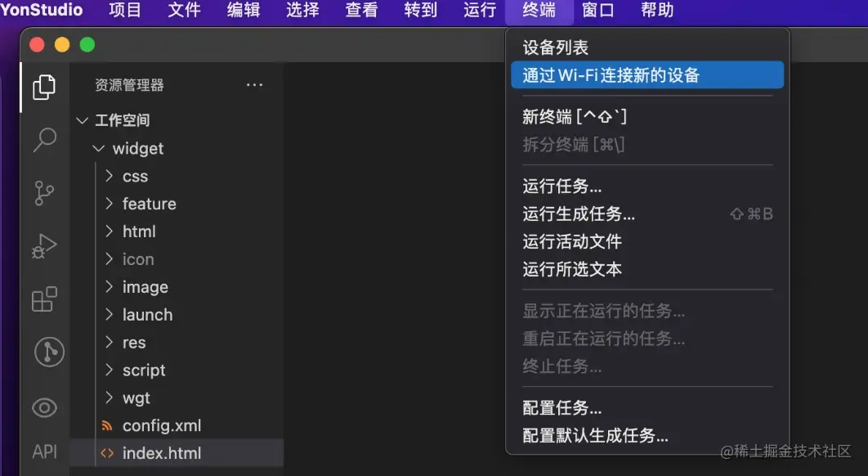The image size is (868, 476).
Task: Click the launch folder name
Action: (147, 315)
